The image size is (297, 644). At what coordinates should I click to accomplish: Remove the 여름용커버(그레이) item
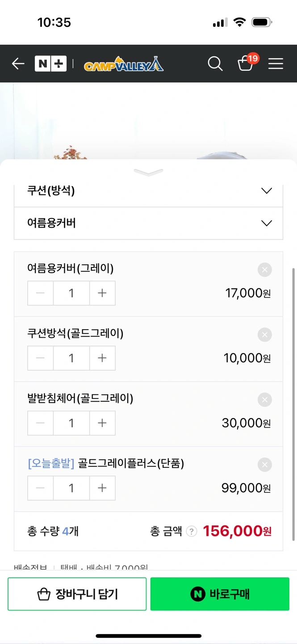point(264,270)
